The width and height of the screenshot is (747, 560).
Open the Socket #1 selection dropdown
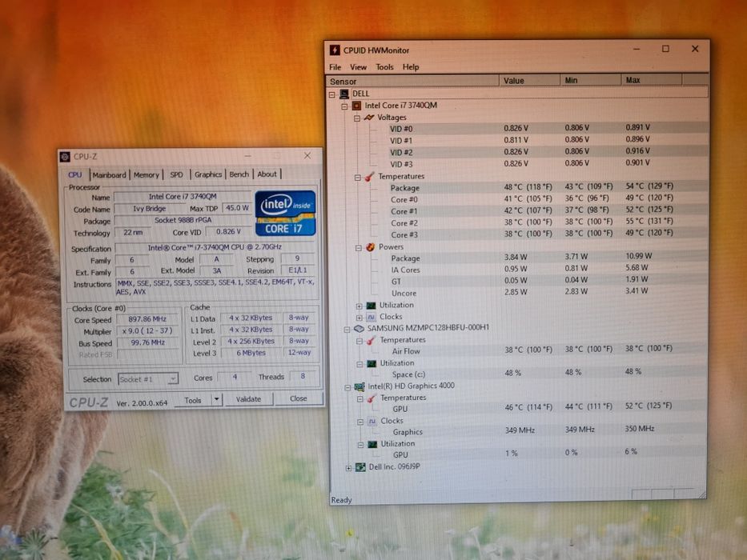click(148, 379)
